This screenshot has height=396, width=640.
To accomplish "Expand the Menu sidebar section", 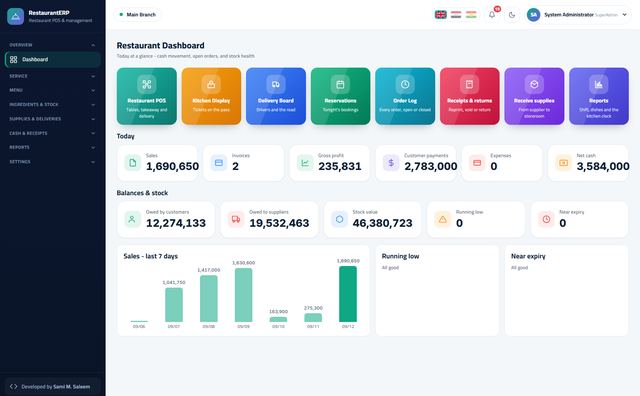I will click(x=52, y=90).
